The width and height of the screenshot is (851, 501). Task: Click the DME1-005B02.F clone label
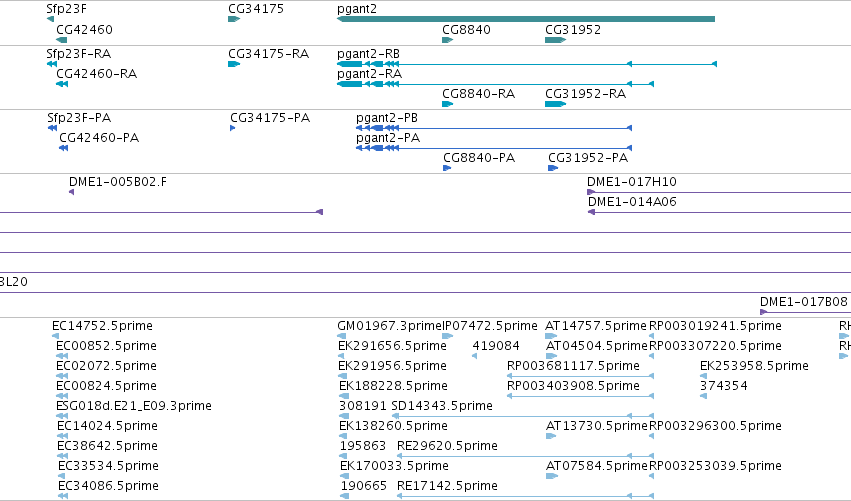click(118, 182)
